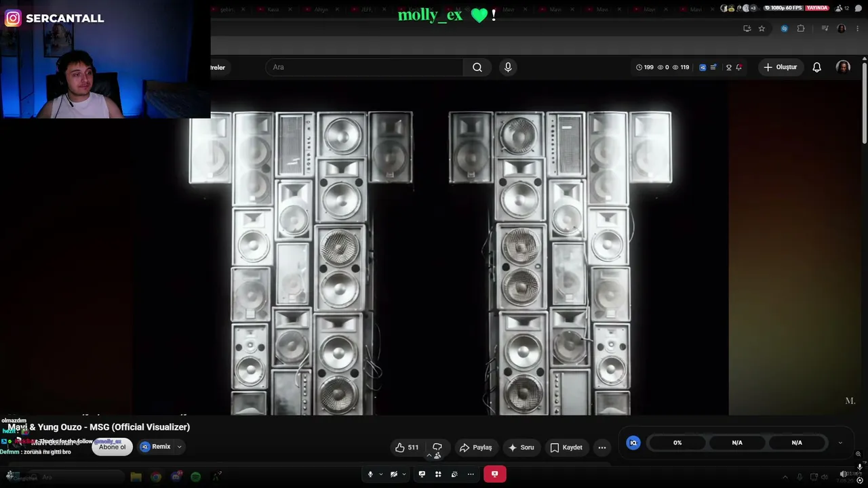Click the install app icon in address bar

747,28
